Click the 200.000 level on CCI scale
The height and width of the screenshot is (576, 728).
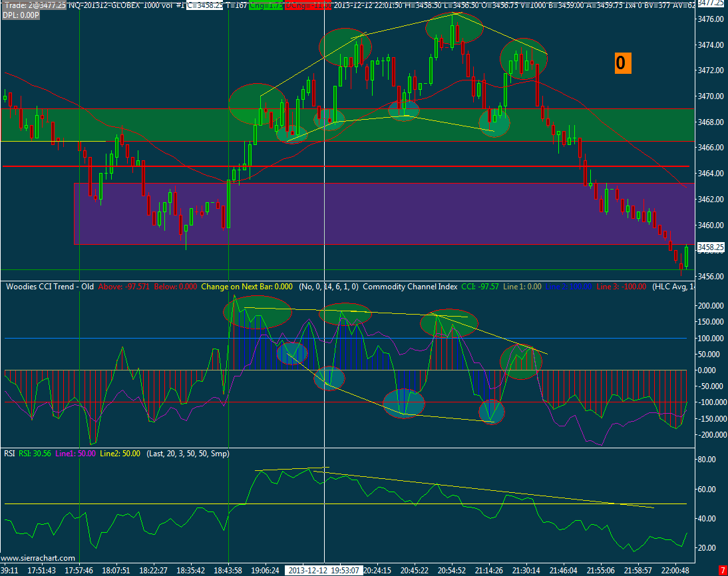(x=710, y=306)
